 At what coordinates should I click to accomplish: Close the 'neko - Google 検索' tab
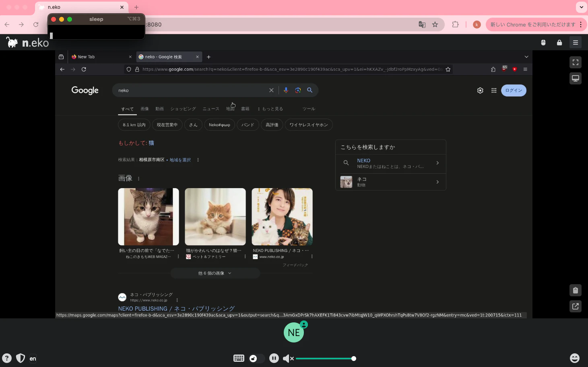[197, 57]
